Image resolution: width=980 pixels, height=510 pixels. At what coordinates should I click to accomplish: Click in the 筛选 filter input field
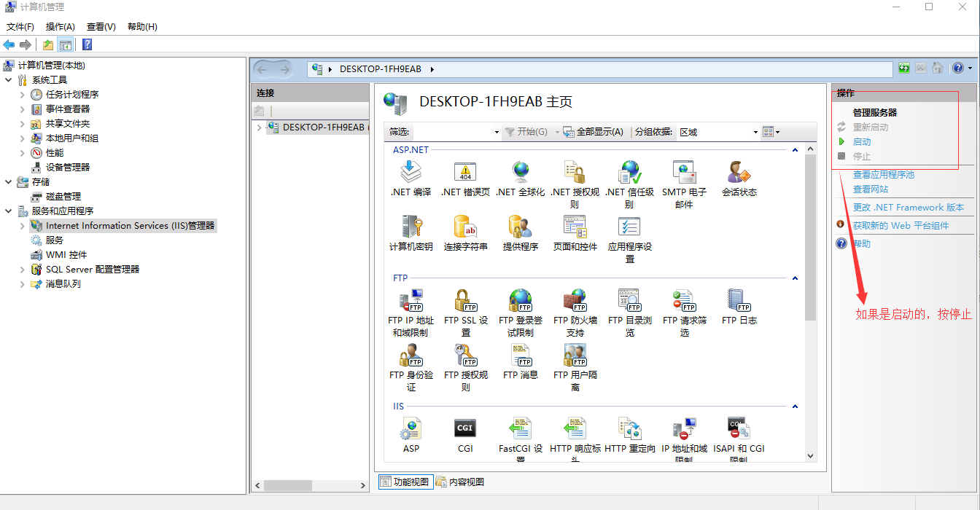pyautogui.click(x=451, y=132)
